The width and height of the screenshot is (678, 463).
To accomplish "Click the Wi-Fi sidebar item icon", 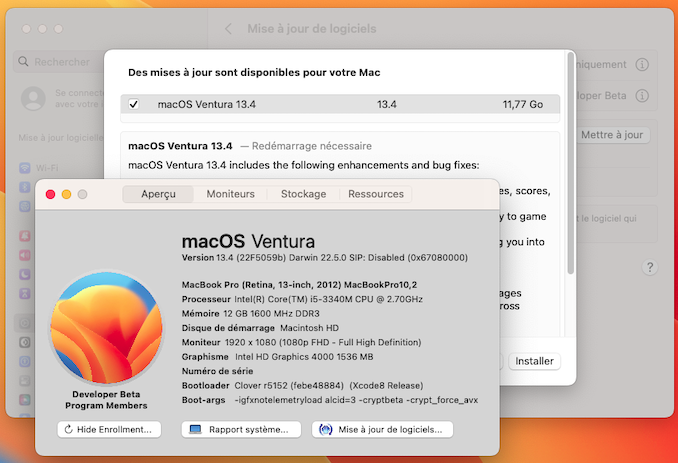I will click(x=25, y=168).
